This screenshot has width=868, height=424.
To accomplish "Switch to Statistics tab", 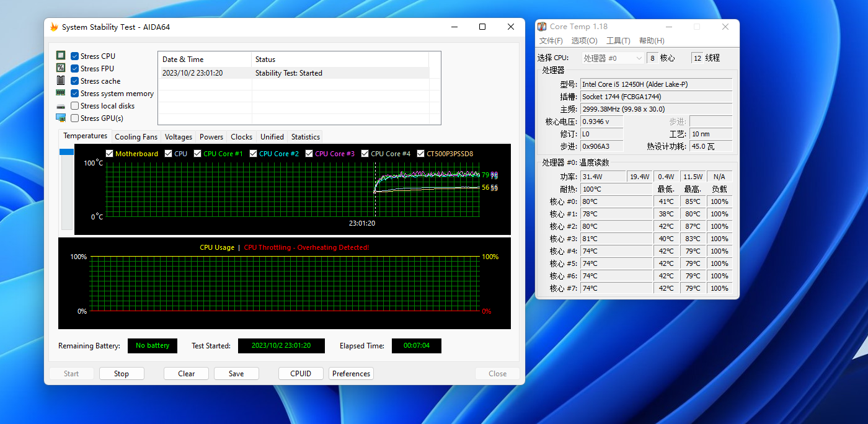I will (x=306, y=137).
